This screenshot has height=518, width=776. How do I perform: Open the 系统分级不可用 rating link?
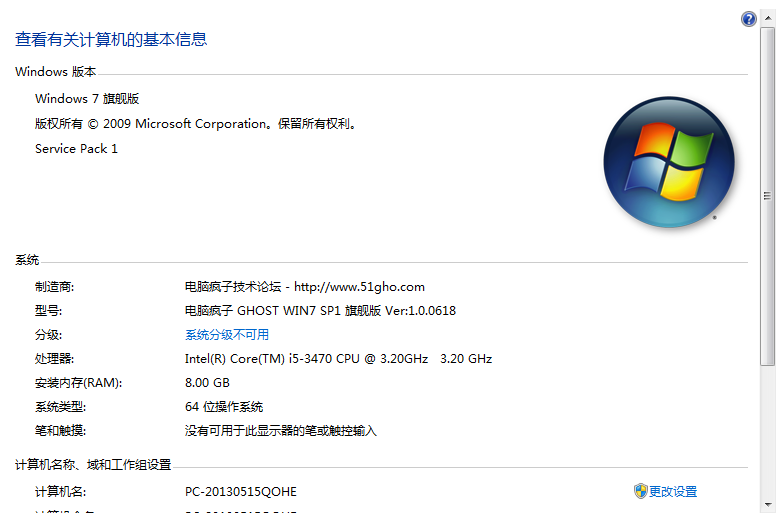(227, 335)
